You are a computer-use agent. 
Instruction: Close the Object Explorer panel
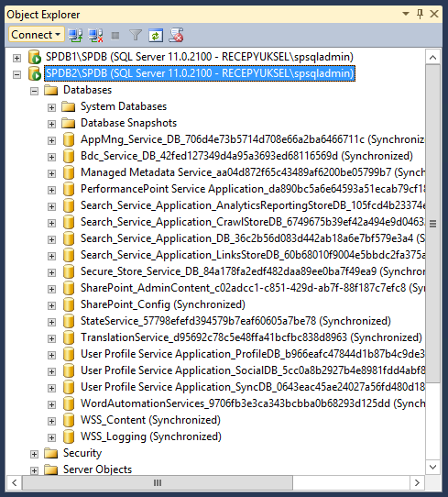(x=434, y=14)
